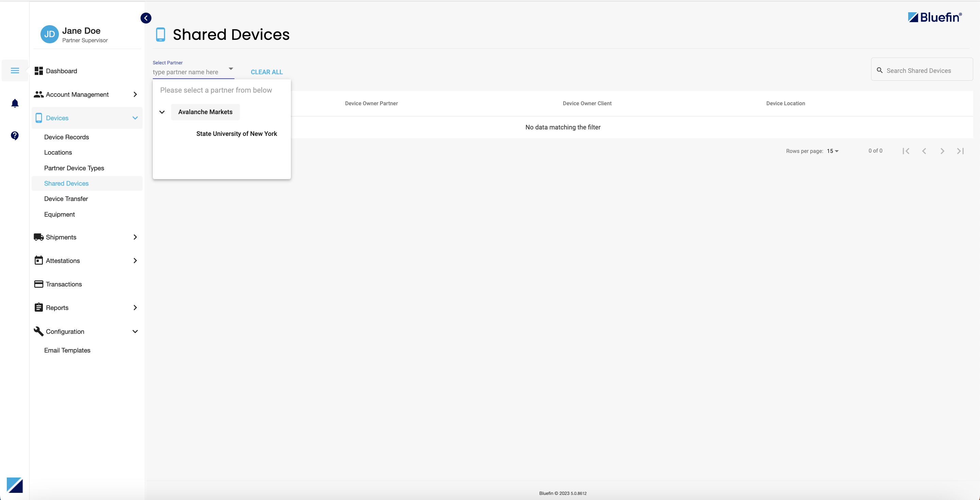Click the CLEAR ALL link
This screenshot has height=500, width=980.
pyautogui.click(x=266, y=72)
